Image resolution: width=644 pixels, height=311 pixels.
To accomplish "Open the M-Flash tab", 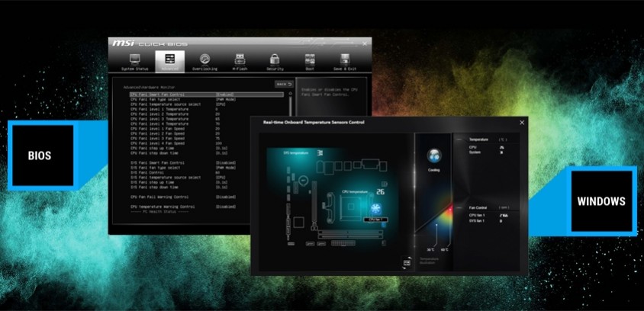I will click(x=240, y=62).
